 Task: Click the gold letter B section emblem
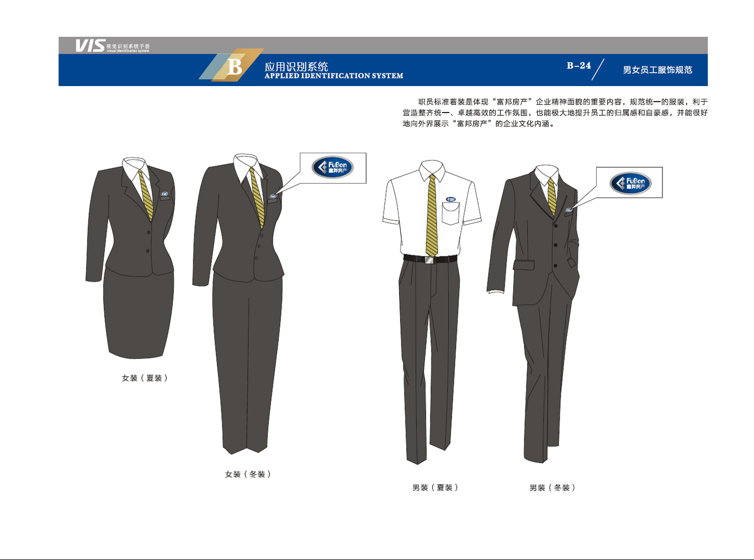(x=231, y=66)
